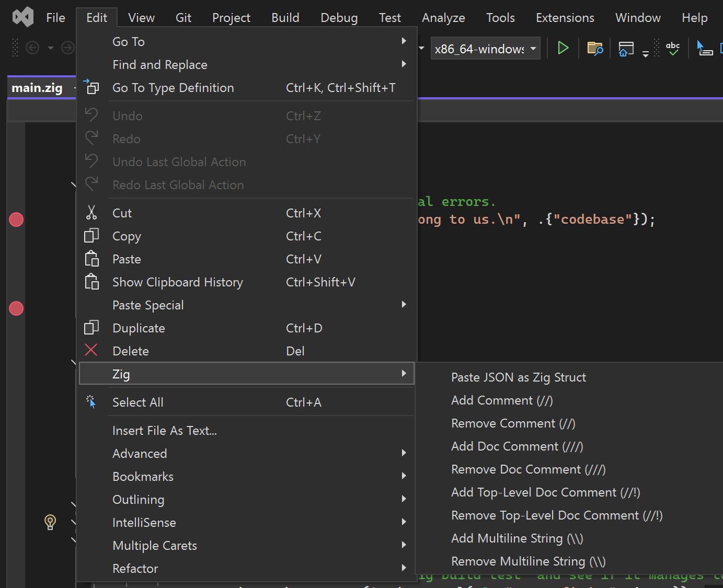Click the Show Clipboard History icon
This screenshot has height=588, width=723.
91,282
